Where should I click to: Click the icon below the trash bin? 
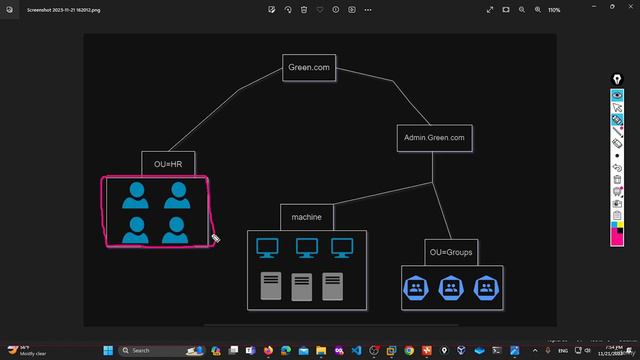pos(617,191)
